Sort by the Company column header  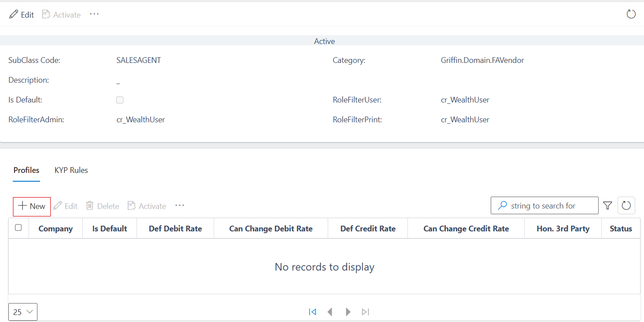[x=56, y=229]
